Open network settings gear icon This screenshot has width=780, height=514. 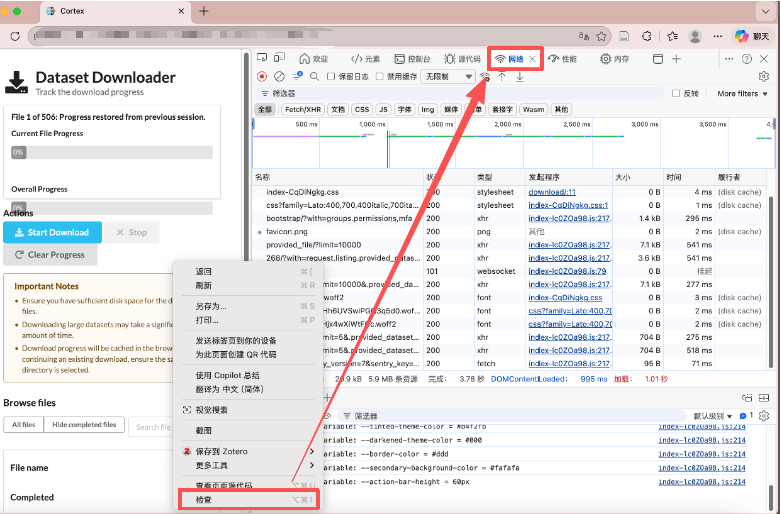[x=764, y=76]
